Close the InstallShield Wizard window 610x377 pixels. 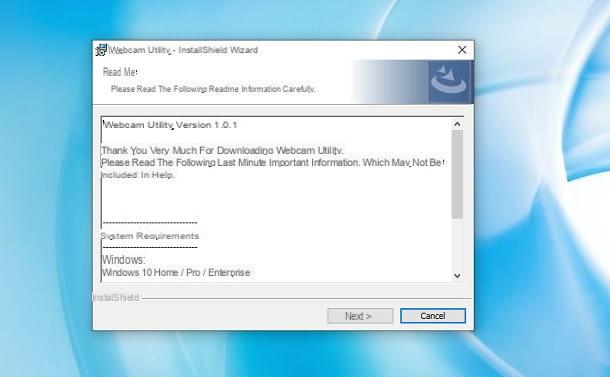462,50
